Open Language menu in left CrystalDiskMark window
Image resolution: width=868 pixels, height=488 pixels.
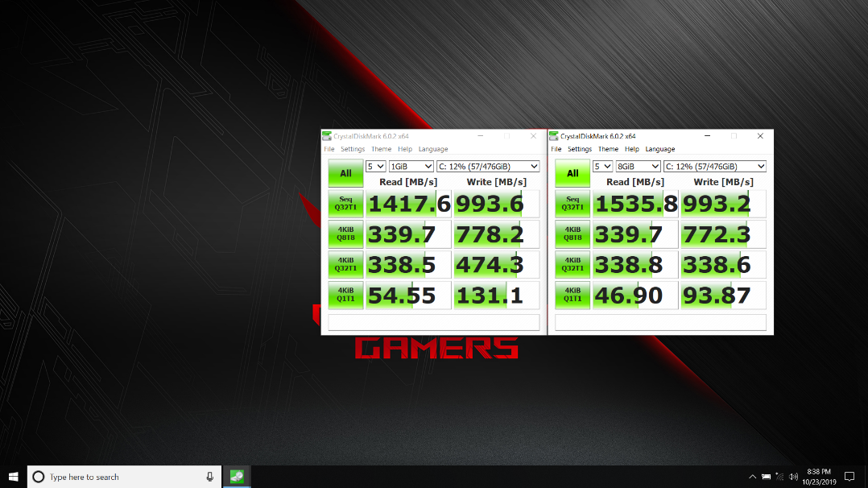click(x=433, y=149)
